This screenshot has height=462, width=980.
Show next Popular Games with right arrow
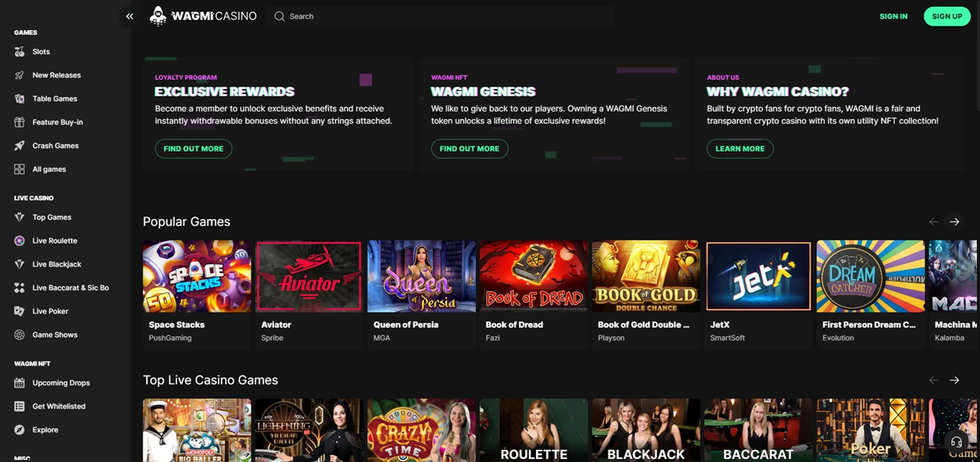click(954, 221)
